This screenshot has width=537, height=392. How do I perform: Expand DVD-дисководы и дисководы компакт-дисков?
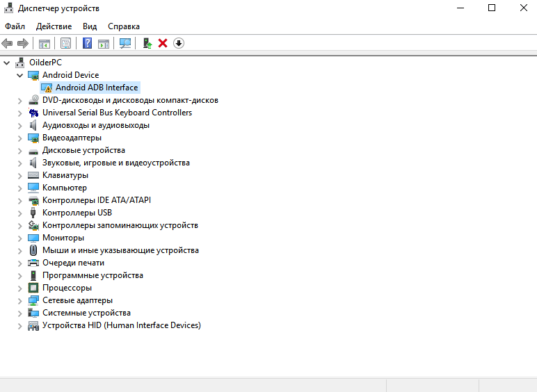(20, 101)
